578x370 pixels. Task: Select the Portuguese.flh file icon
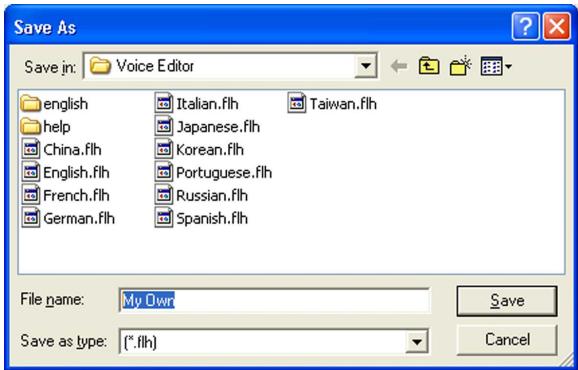(164, 172)
